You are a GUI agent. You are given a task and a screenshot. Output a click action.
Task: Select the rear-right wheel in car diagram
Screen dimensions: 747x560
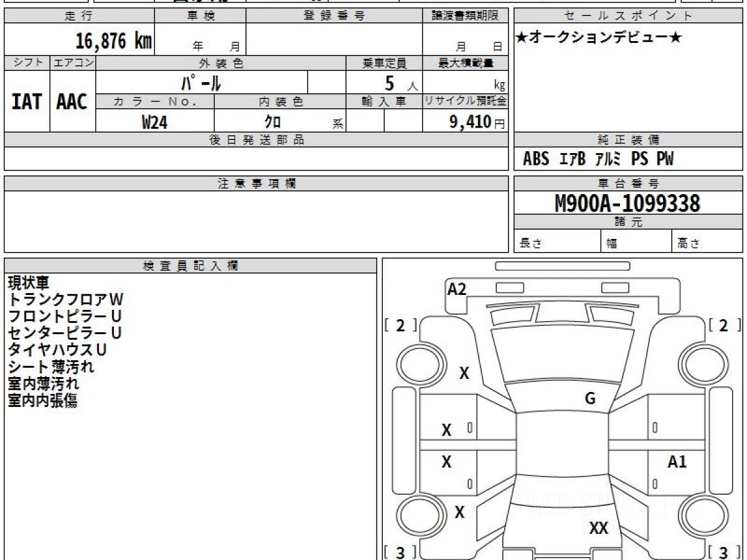click(x=702, y=516)
